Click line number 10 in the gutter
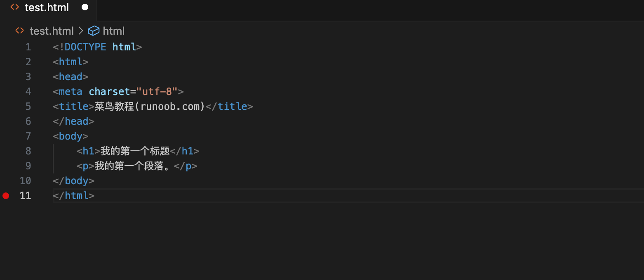This screenshot has height=280, width=644. [26, 181]
